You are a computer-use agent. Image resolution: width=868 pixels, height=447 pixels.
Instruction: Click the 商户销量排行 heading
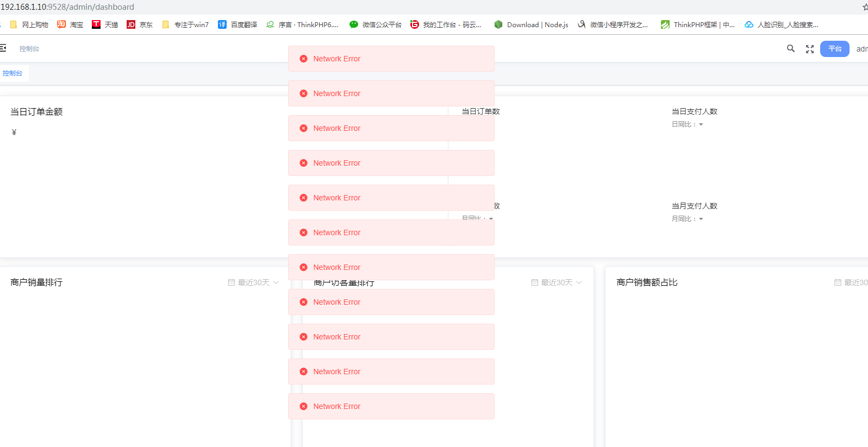click(36, 282)
